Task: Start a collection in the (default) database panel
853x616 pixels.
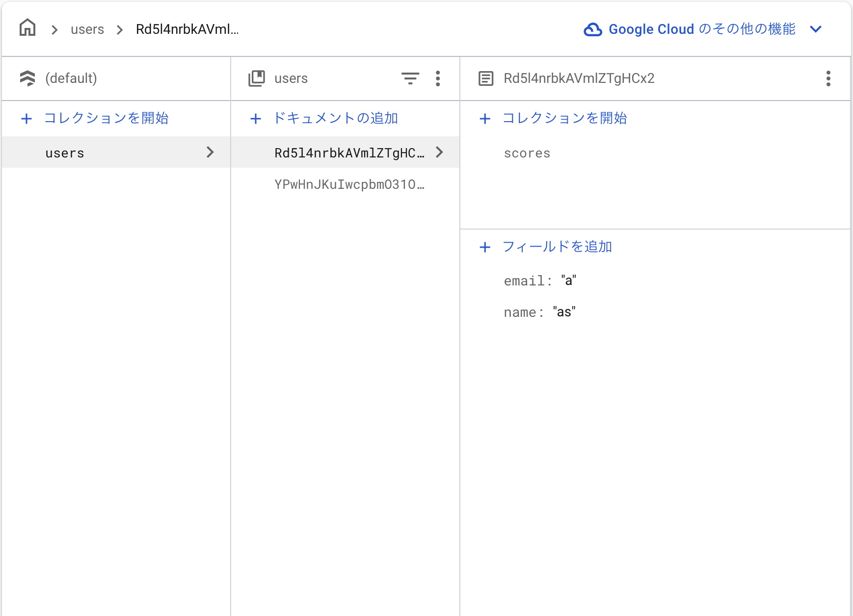Action: [107, 118]
